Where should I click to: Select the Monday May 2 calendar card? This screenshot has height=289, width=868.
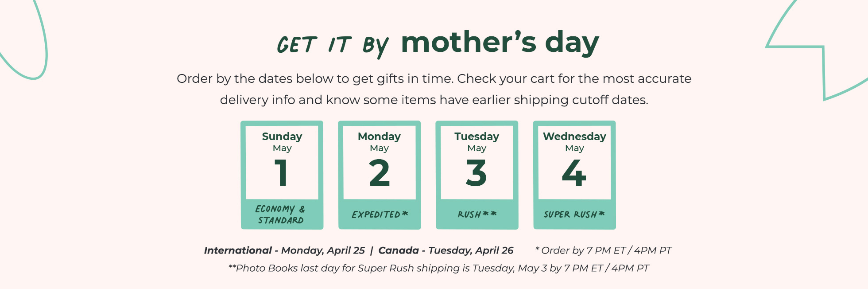(380, 175)
